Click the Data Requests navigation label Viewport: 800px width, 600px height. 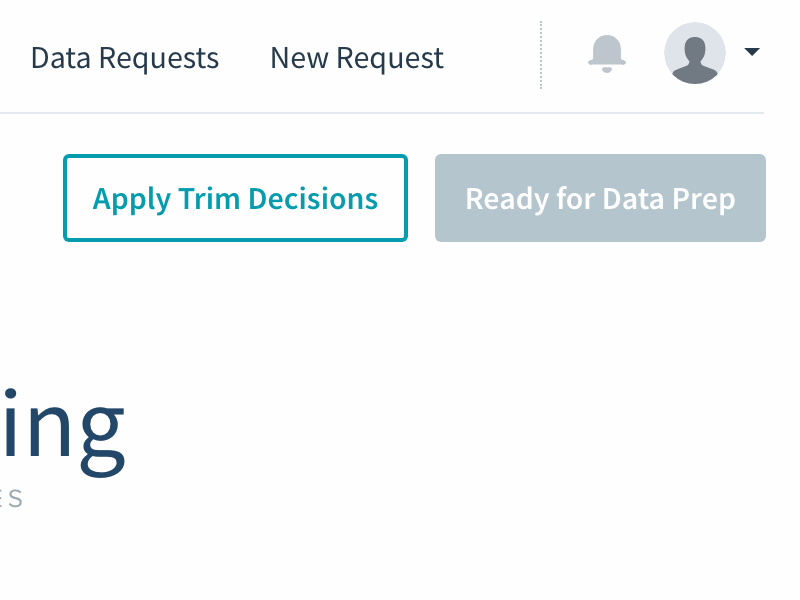125,58
